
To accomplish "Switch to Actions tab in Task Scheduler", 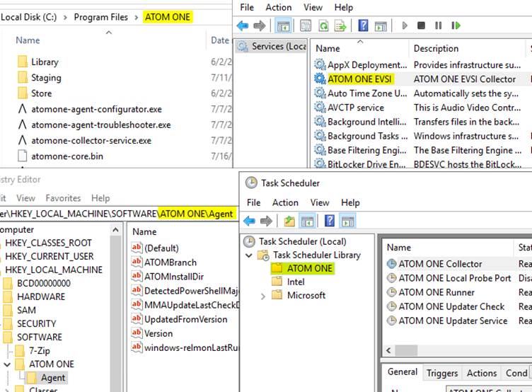I will (x=482, y=373).
